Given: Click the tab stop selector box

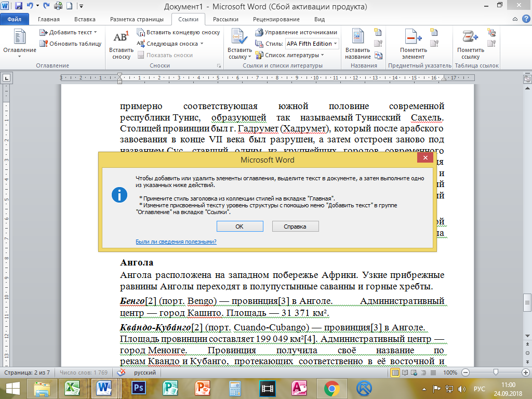Looking at the screenshot, I should point(6,78).
